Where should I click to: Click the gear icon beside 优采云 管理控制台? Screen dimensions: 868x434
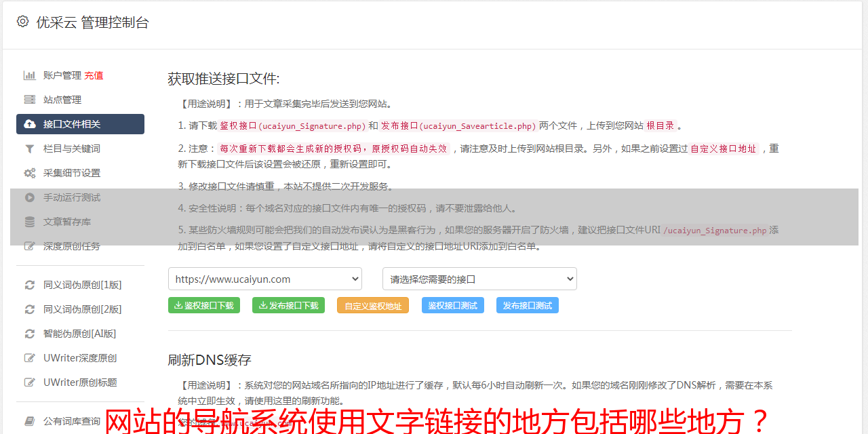(22, 22)
